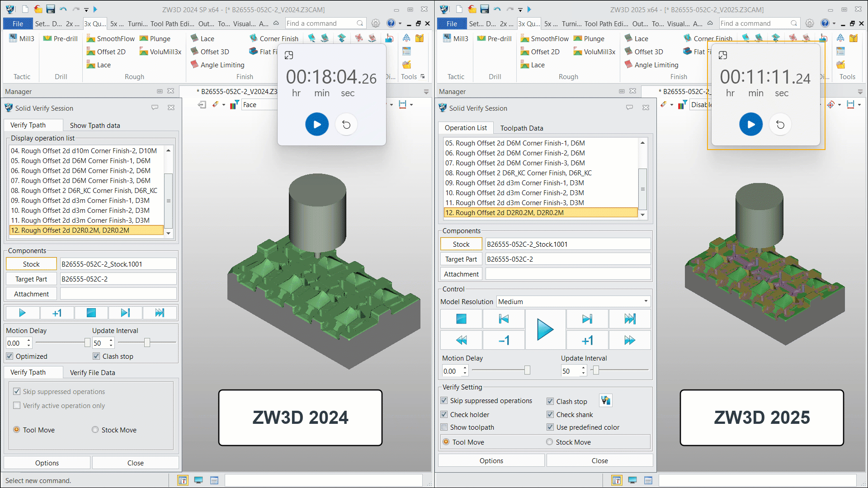This screenshot has width=868, height=488.
Task: Save file in ZW3D 2024 title bar
Action: (51, 9)
